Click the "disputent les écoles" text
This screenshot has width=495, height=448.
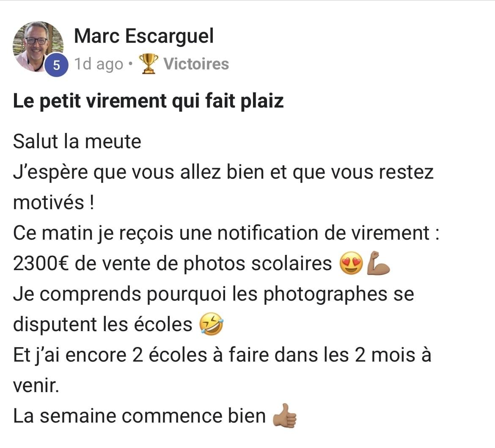(103, 324)
